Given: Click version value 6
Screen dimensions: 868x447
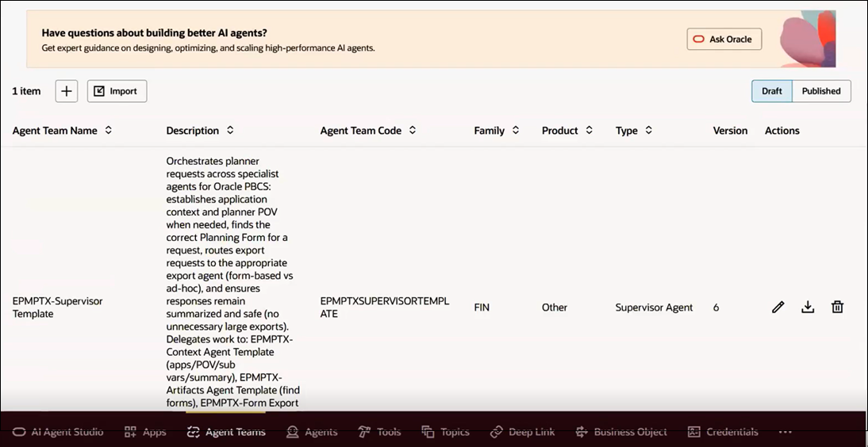Looking at the screenshot, I should coord(716,308).
